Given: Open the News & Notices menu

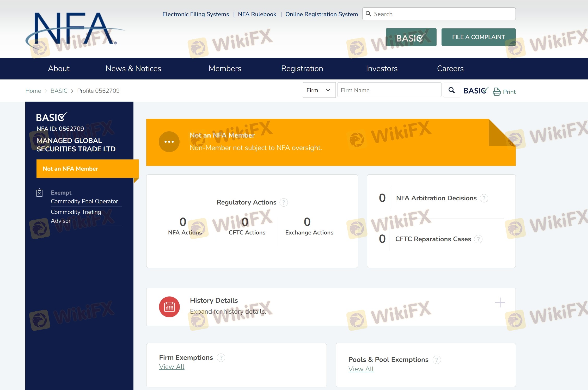Looking at the screenshot, I should point(133,69).
